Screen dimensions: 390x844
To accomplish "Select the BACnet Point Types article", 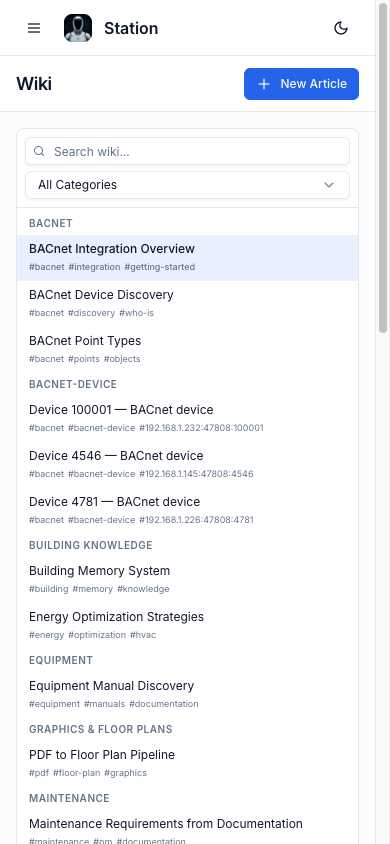I will (x=187, y=349).
